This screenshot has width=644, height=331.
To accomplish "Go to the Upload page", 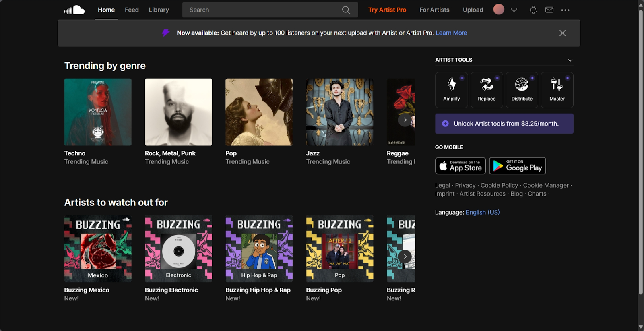I will pos(473,10).
